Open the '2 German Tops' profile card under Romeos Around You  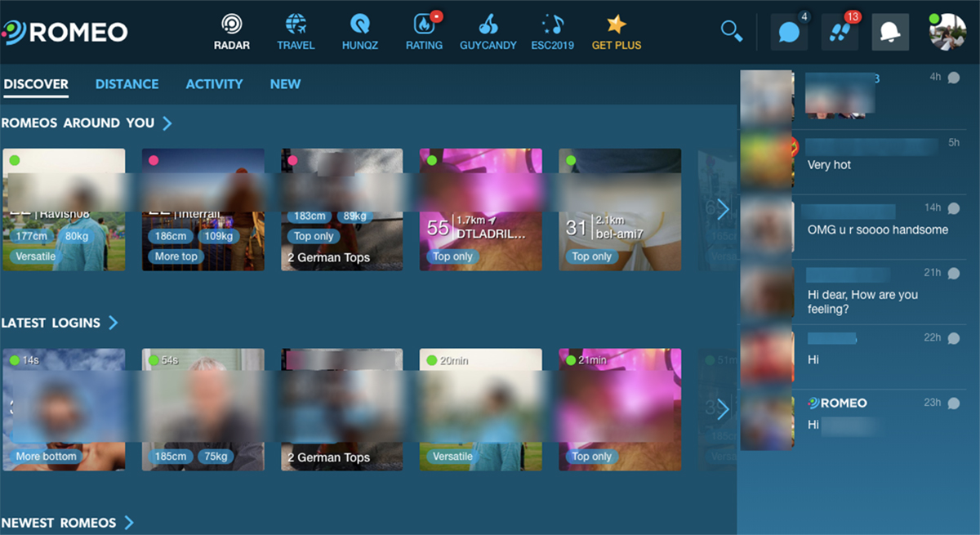pyautogui.click(x=341, y=210)
